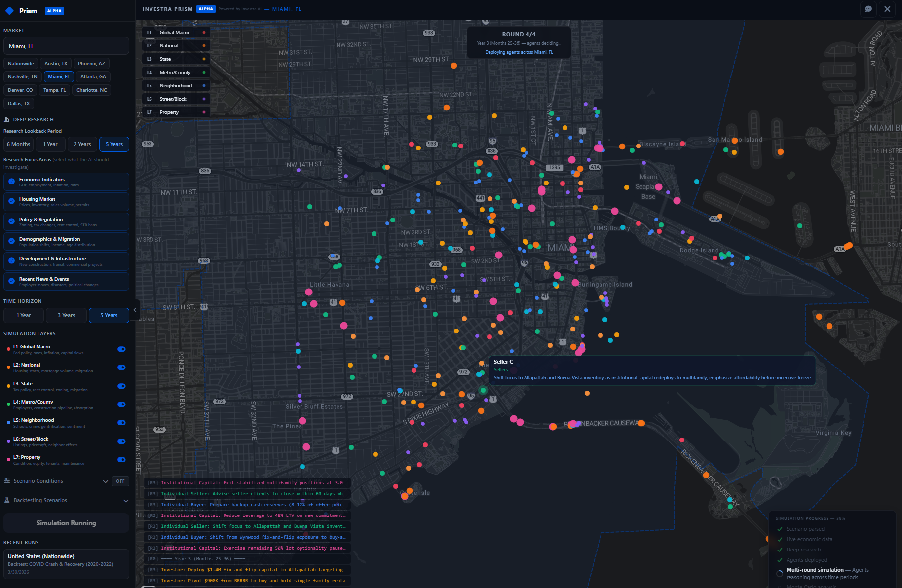Click the Simulation Running button
902x588 pixels.
(66, 522)
